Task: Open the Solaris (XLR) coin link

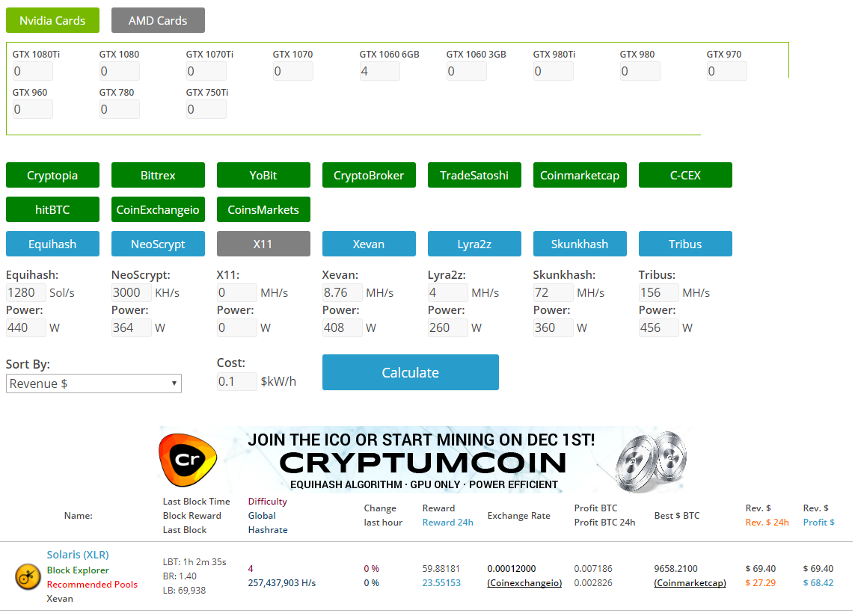Action: pyautogui.click(x=78, y=555)
